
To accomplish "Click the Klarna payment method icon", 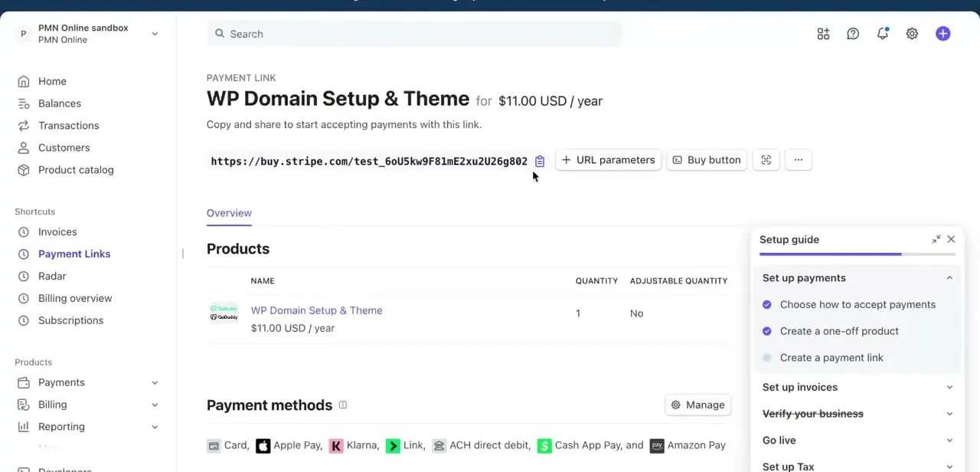I will point(336,445).
